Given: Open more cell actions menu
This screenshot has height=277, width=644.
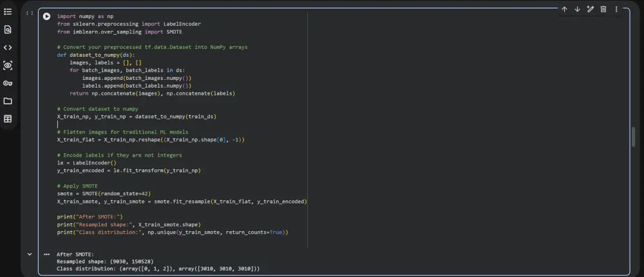Looking at the screenshot, I should (x=616, y=9).
